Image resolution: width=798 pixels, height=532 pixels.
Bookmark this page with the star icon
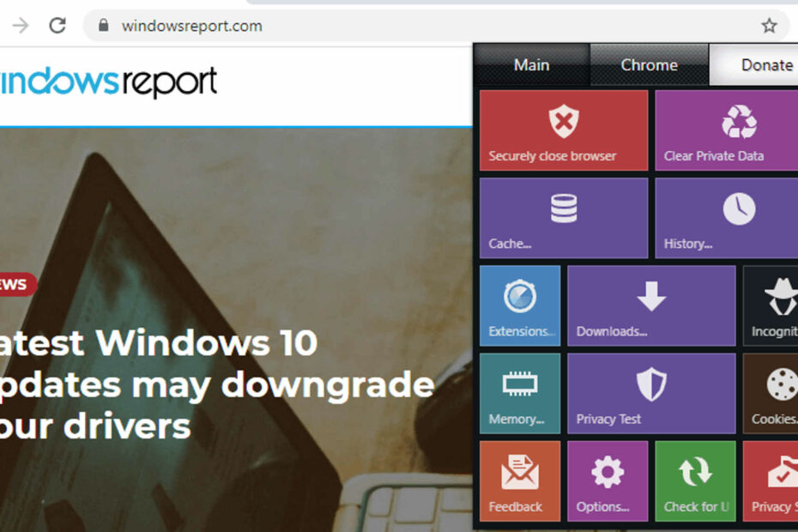pyautogui.click(x=769, y=26)
